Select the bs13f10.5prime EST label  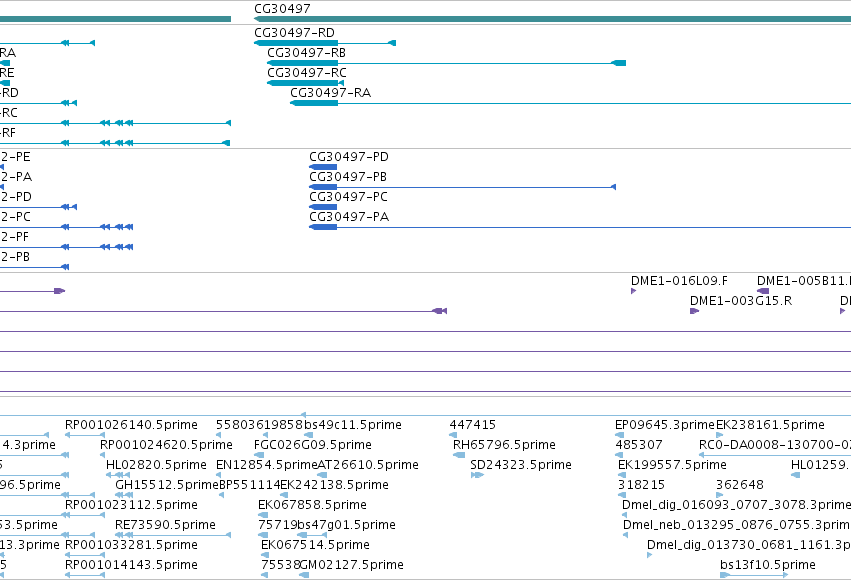[x=767, y=565]
